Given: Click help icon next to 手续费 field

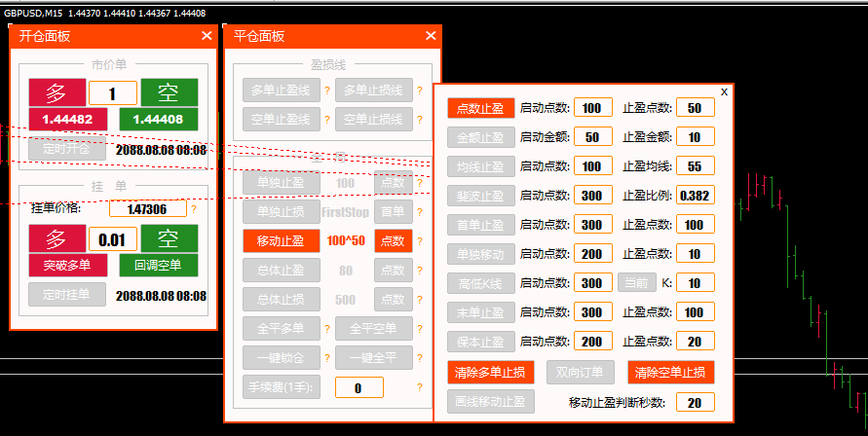Looking at the screenshot, I should [x=420, y=388].
